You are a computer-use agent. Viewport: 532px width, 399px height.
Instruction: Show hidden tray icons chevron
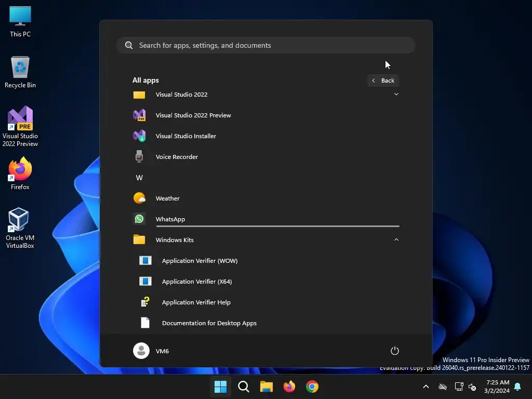point(426,387)
